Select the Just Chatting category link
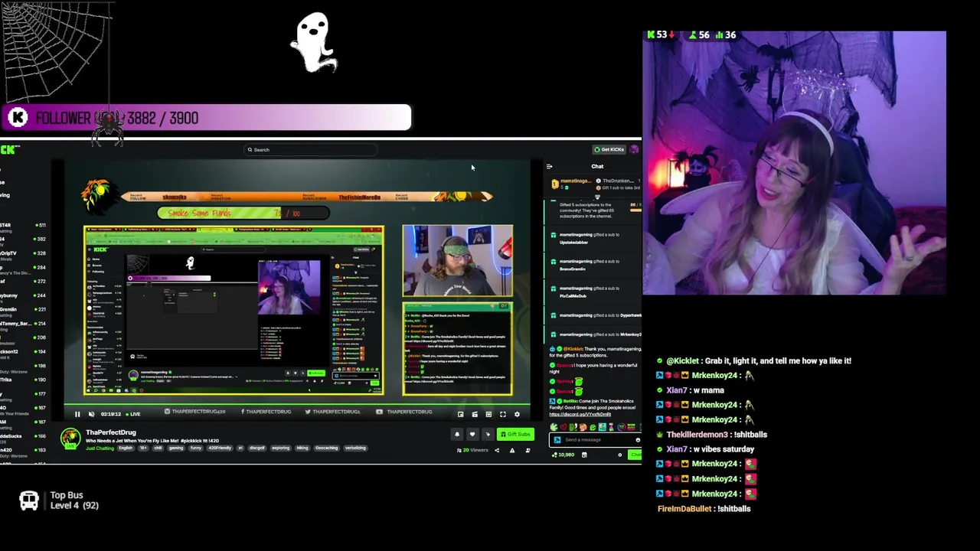This screenshot has height=551, width=980. tap(100, 448)
